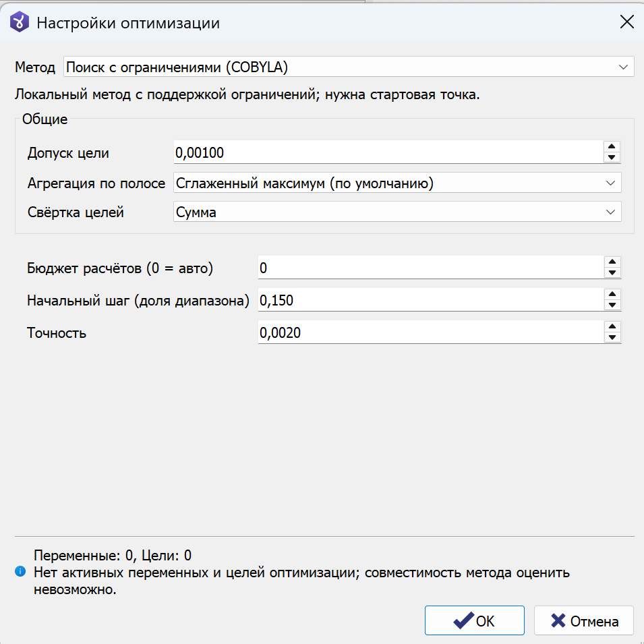644x644 pixels.
Task: Click the blue info icon near status message
Action: coord(20,571)
